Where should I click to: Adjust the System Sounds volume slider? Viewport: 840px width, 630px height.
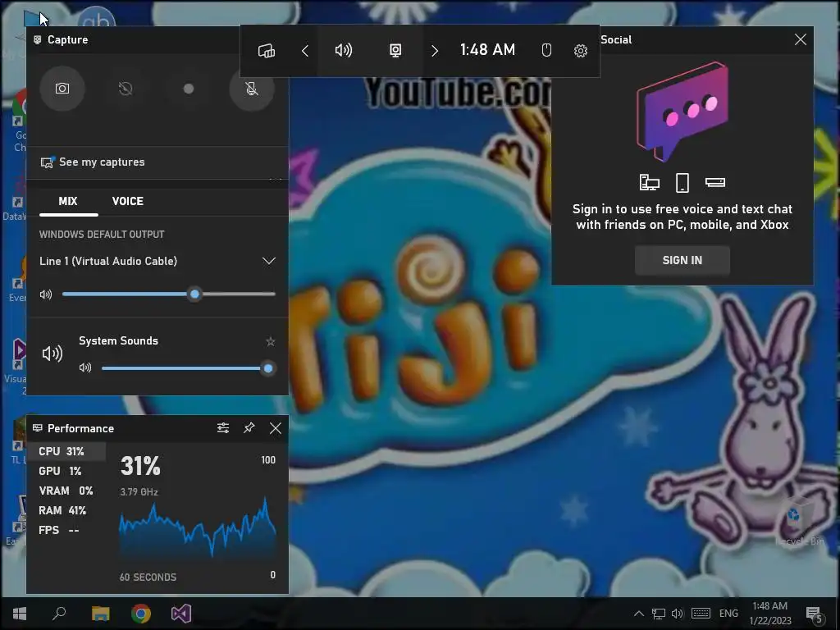tap(188, 368)
